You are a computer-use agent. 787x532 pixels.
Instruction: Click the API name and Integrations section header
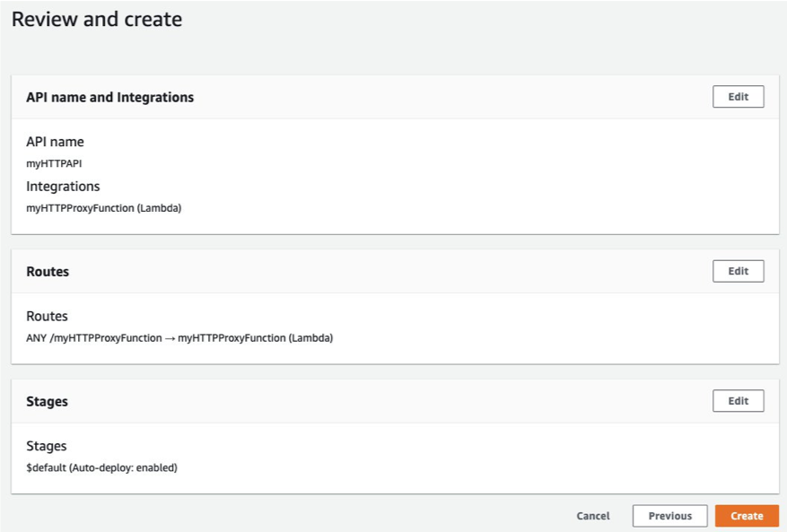[108, 96]
